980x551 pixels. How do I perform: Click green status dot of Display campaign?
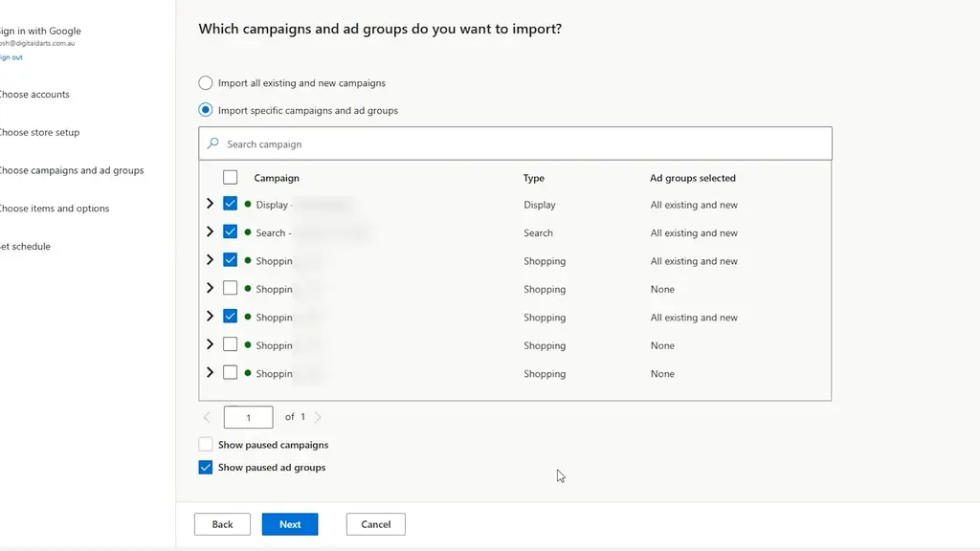click(248, 205)
